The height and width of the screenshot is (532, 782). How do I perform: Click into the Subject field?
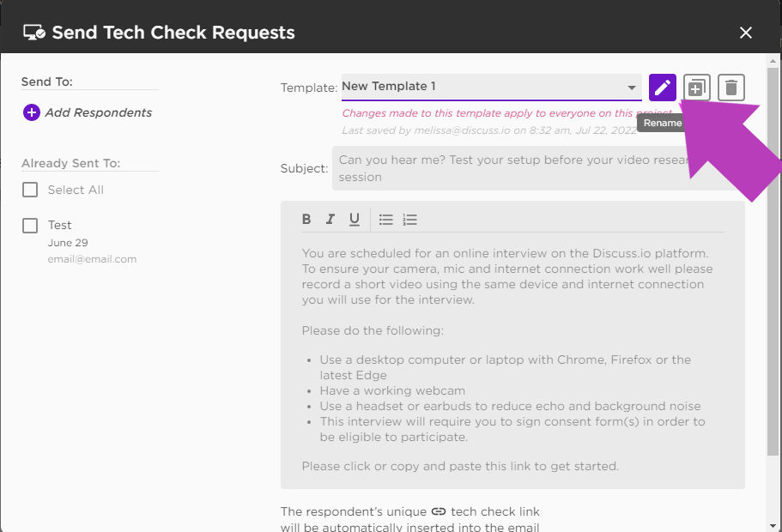[538, 168]
